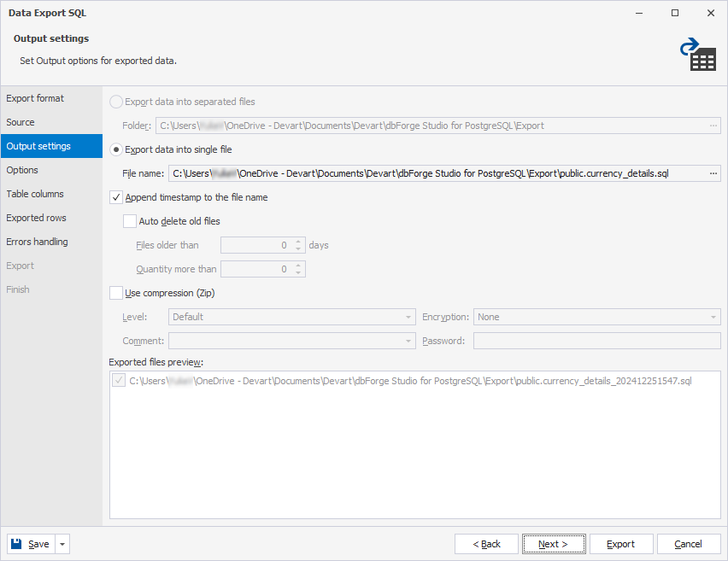The image size is (728, 561).
Task: Click the previewed exported file path
Action: click(410, 381)
